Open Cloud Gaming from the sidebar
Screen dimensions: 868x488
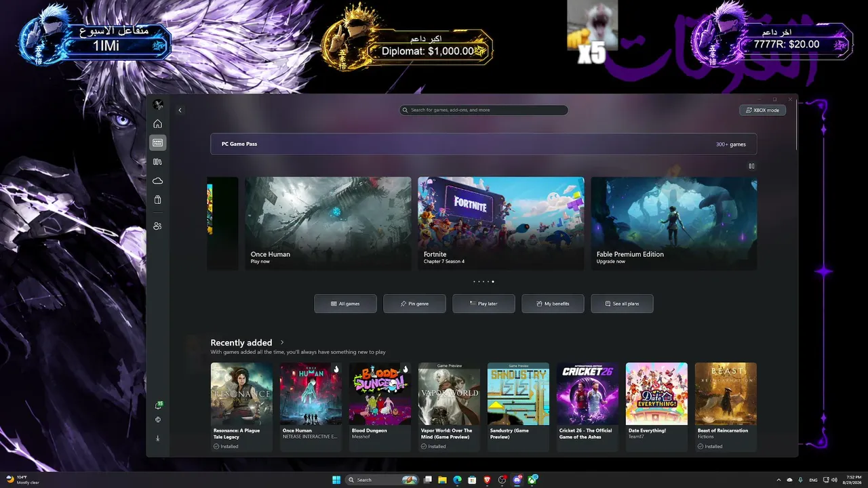[x=157, y=181]
